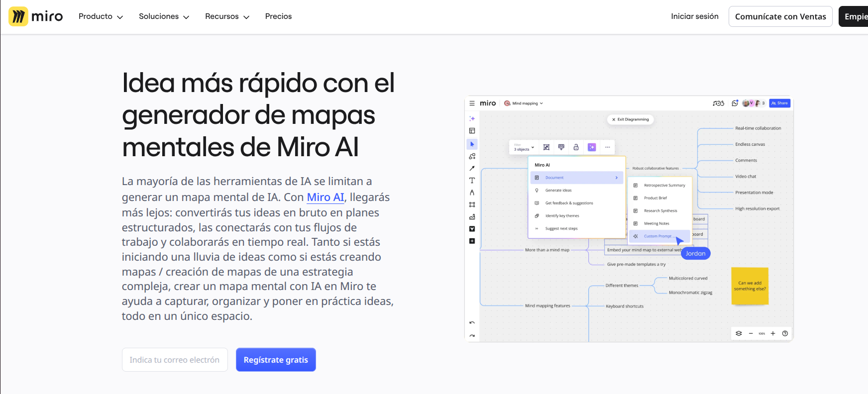This screenshot has height=394, width=868.
Task: Click the Comunícate con Ventas button
Action: click(780, 16)
